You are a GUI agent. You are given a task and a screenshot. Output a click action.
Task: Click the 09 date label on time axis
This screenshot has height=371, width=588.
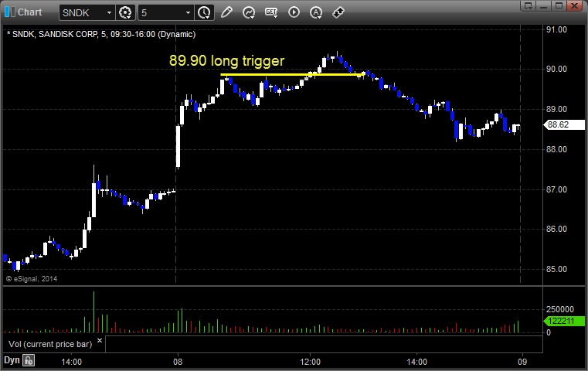(522, 362)
